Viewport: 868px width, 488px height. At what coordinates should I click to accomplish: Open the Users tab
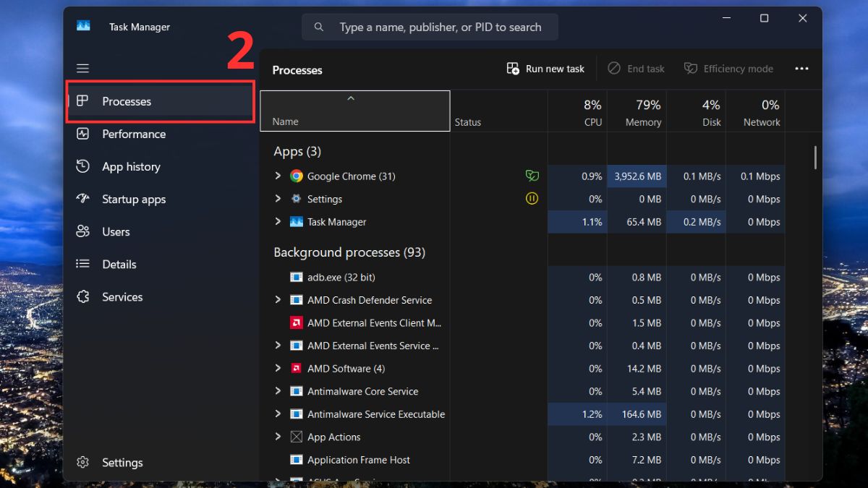[160, 231]
